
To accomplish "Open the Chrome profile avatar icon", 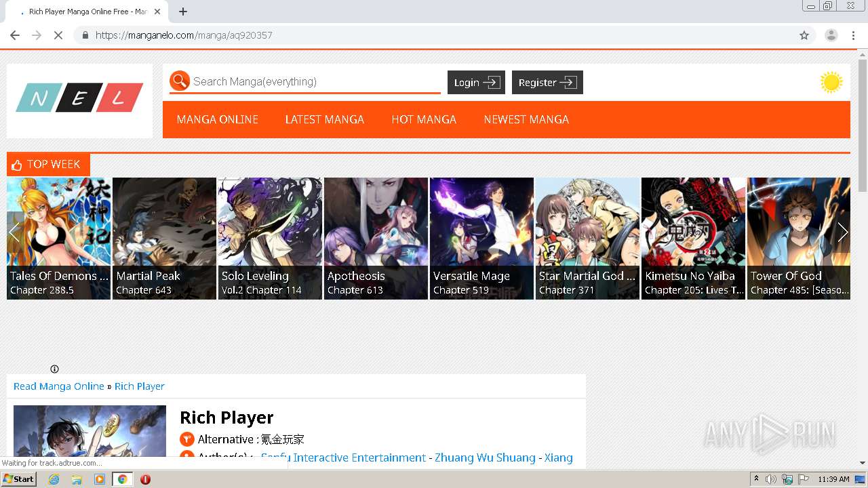I will [831, 35].
